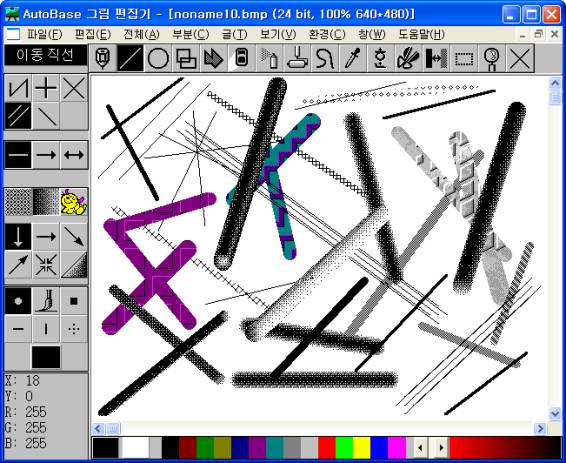The width and height of the screenshot is (566, 463).
Task: Pick the freehand curve tool
Action: 325,58
